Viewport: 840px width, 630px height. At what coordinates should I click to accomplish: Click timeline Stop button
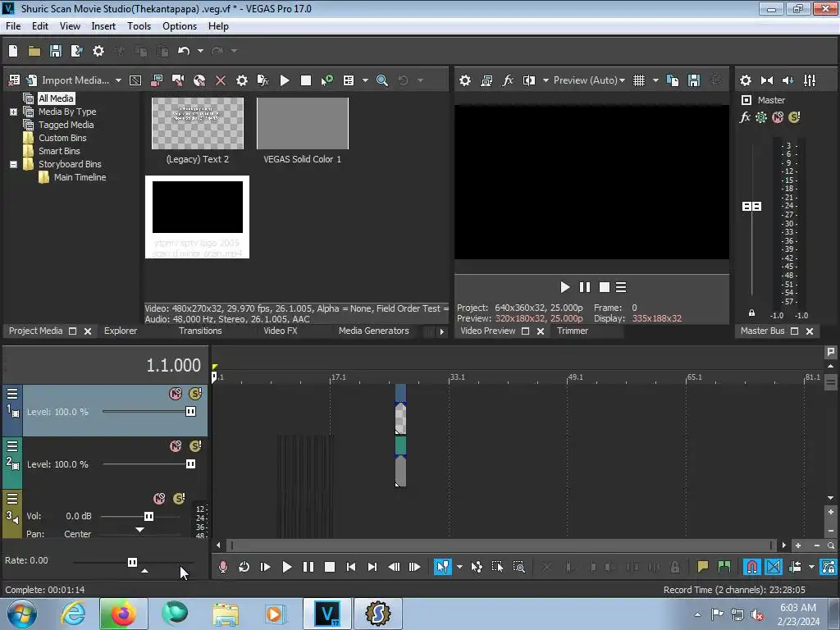coord(330,567)
